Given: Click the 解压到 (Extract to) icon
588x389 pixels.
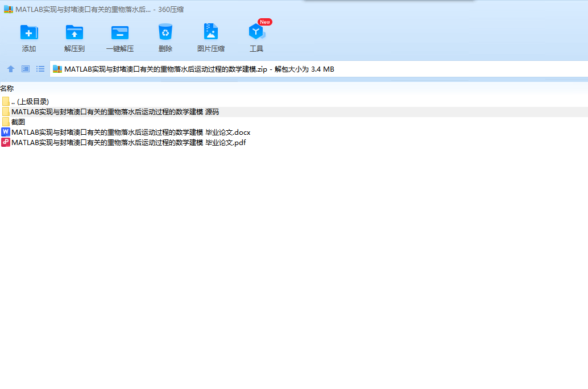Looking at the screenshot, I should click(74, 32).
